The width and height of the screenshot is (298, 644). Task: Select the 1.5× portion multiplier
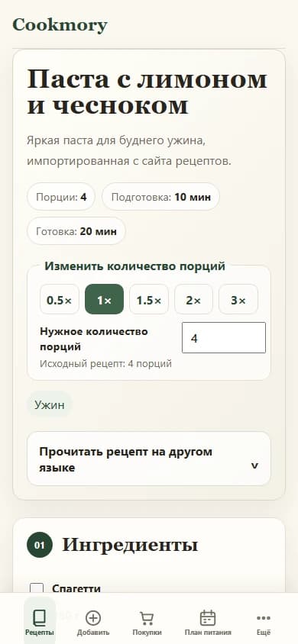pyautogui.click(x=149, y=299)
